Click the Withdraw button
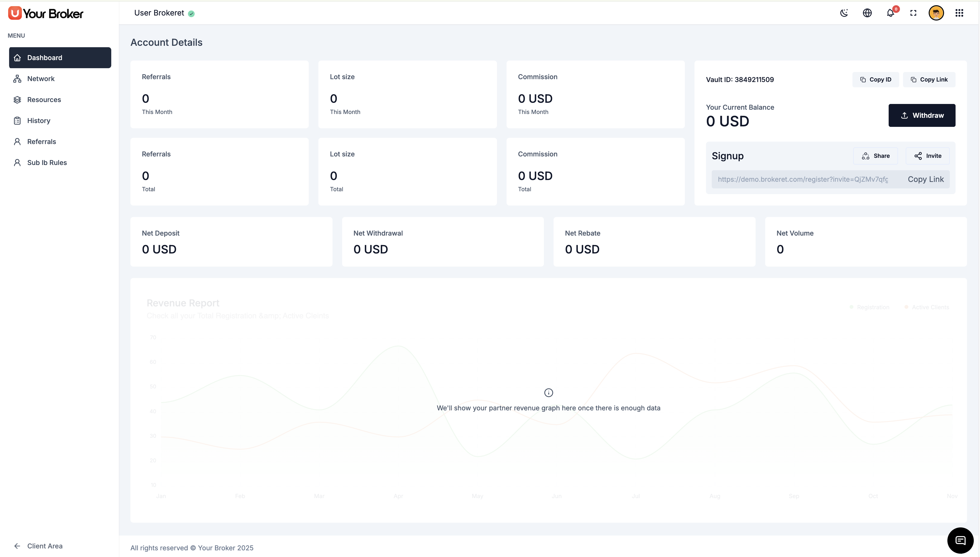The height and width of the screenshot is (557, 980). [x=922, y=116]
